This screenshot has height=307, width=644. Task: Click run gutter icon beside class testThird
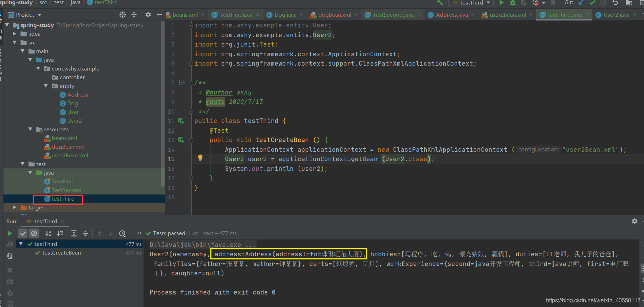click(181, 121)
